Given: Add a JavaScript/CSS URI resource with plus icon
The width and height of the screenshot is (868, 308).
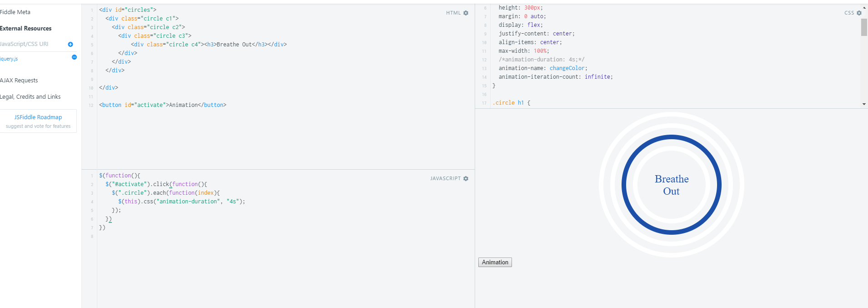Looking at the screenshot, I should pyautogui.click(x=70, y=45).
